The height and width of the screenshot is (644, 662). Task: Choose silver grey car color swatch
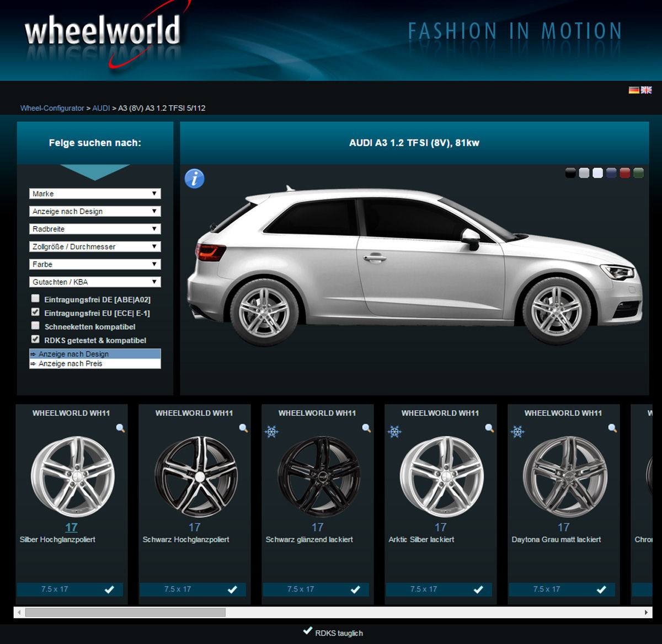pyautogui.click(x=584, y=173)
